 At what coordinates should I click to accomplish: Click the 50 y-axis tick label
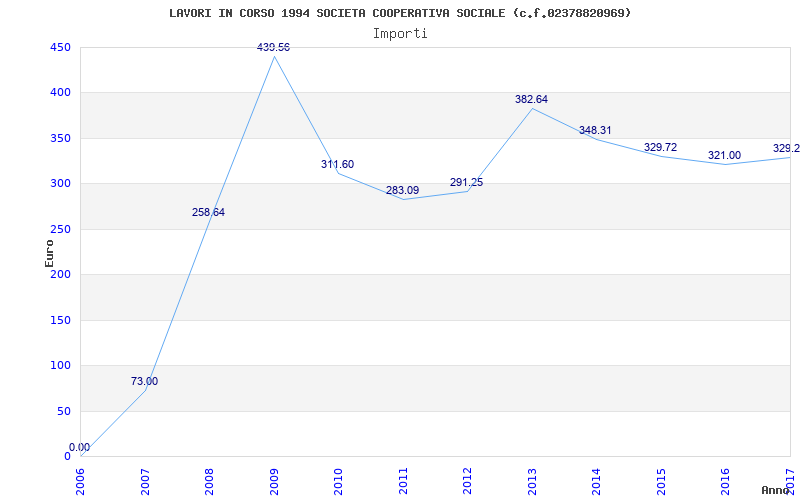click(x=63, y=411)
